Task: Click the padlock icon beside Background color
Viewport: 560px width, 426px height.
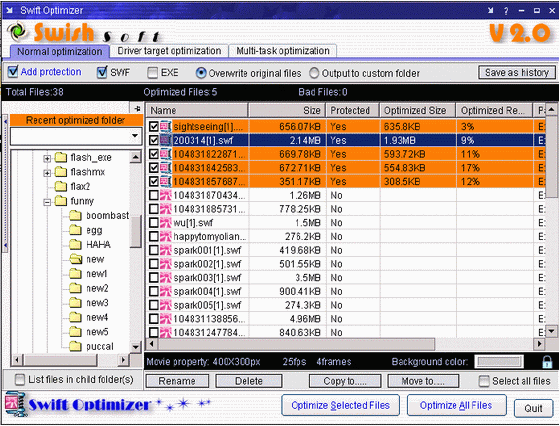Action: (x=547, y=362)
